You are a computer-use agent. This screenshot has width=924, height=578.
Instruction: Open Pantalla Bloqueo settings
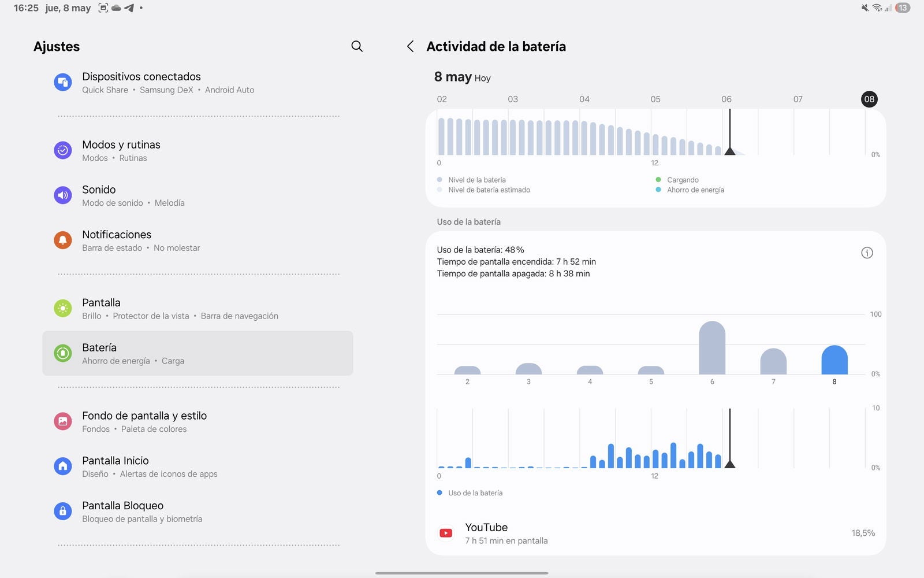coord(198,512)
